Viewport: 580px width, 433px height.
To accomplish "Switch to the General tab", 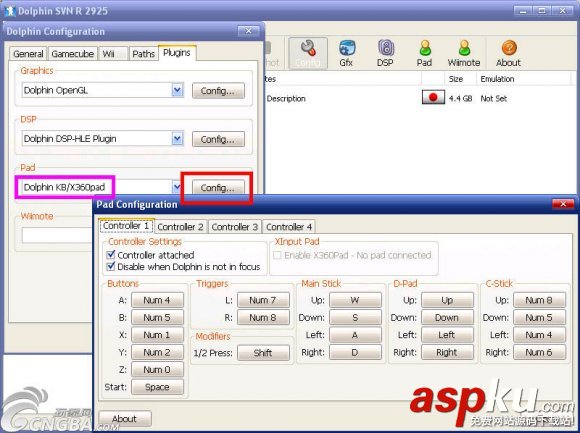I will coord(28,54).
